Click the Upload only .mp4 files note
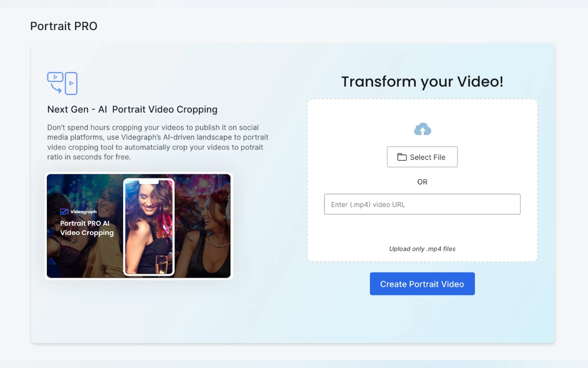Image resolution: width=588 pixels, height=368 pixels. click(x=422, y=249)
